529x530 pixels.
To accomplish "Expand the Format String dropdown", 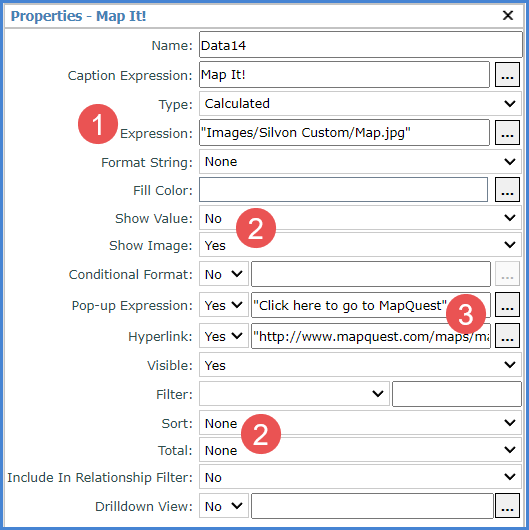I will point(360,162).
